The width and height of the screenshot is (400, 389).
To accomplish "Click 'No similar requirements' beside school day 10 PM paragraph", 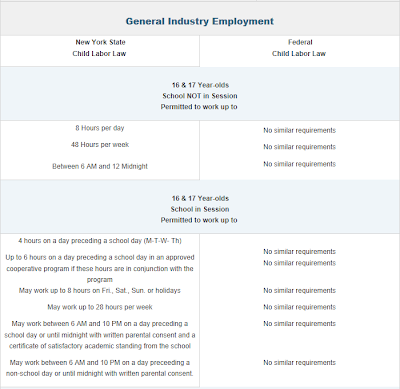I will (x=299, y=324).
